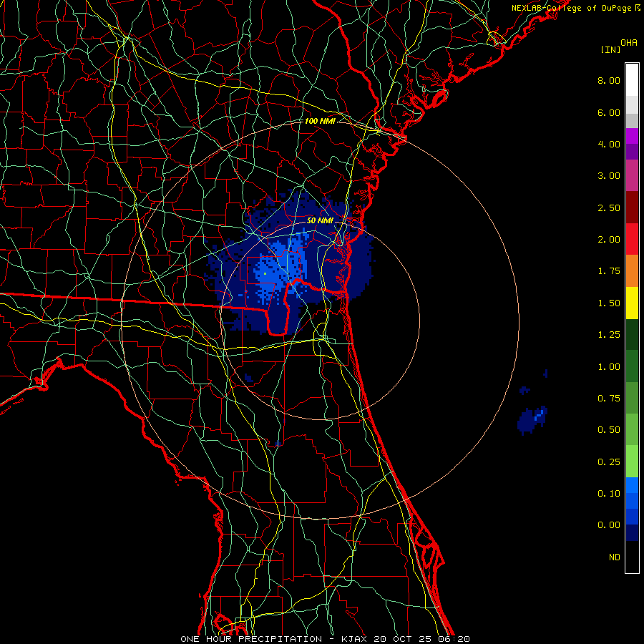
Task: Click the OHA product label
Action: (629, 42)
